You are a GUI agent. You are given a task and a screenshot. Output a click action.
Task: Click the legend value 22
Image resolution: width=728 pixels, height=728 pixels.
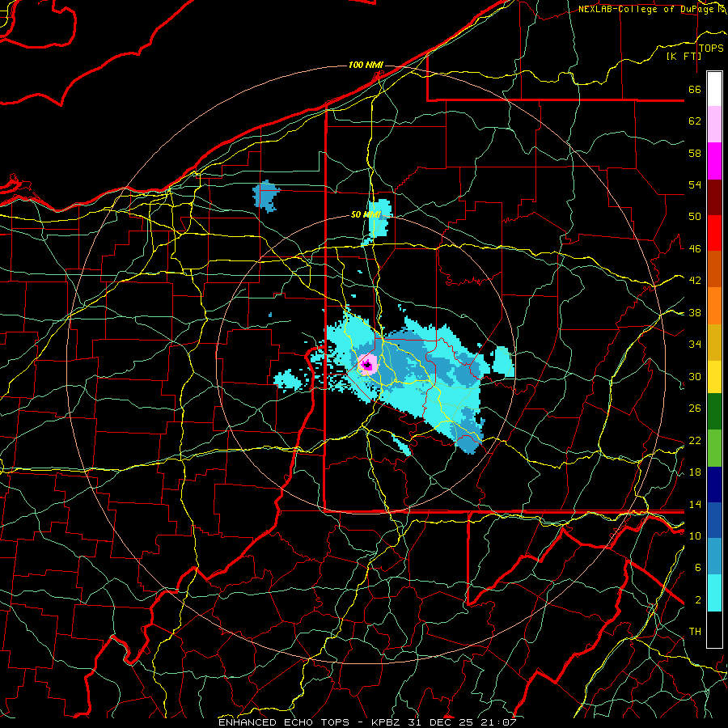[x=695, y=440]
